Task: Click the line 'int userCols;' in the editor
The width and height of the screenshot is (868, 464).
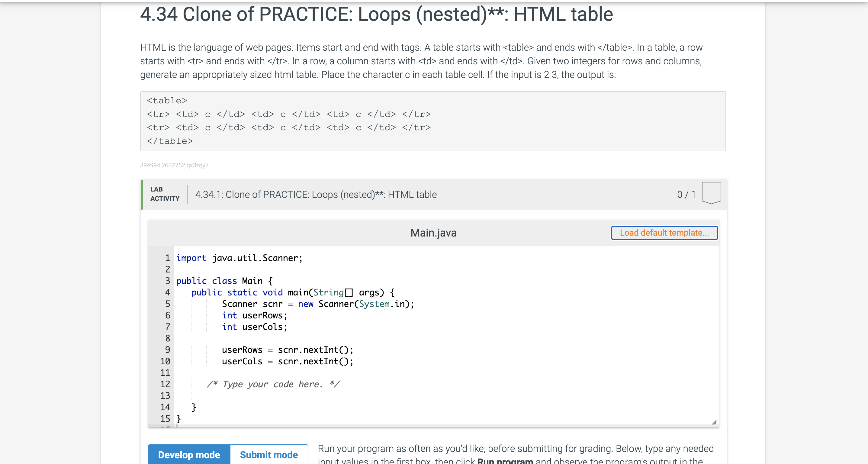Action: (x=254, y=327)
